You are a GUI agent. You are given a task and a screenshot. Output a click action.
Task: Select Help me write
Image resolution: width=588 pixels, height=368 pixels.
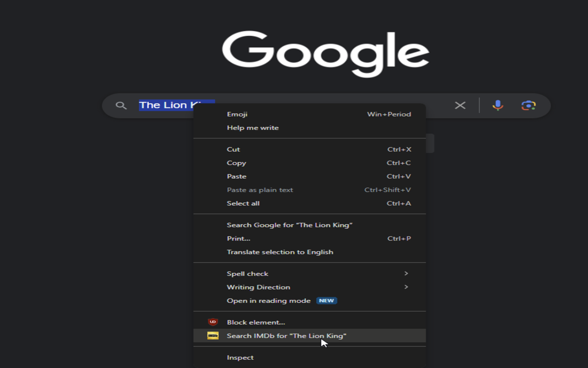[310, 128]
